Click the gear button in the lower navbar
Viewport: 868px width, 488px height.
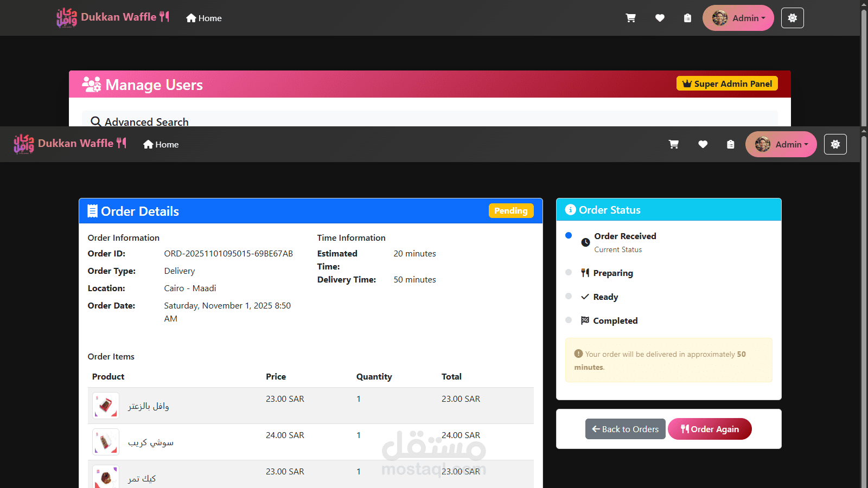(835, 144)
